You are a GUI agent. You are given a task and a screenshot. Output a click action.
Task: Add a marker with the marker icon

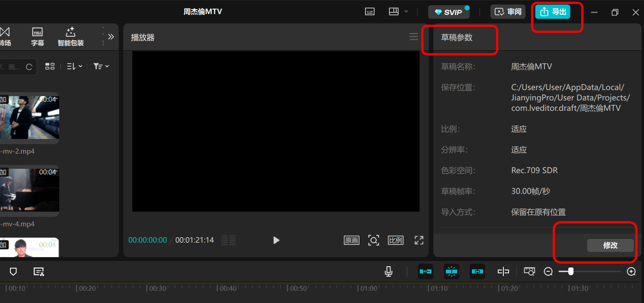coord(13,272)
